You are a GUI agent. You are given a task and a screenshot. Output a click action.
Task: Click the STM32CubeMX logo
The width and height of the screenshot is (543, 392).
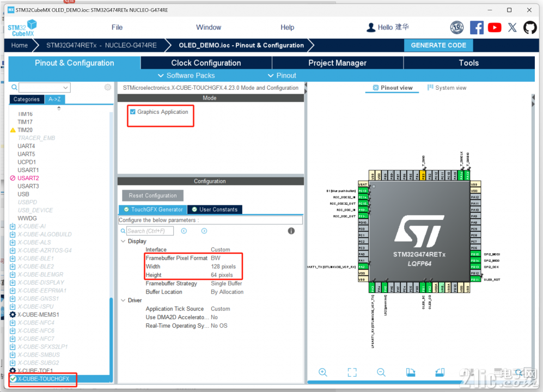[22, 28]
